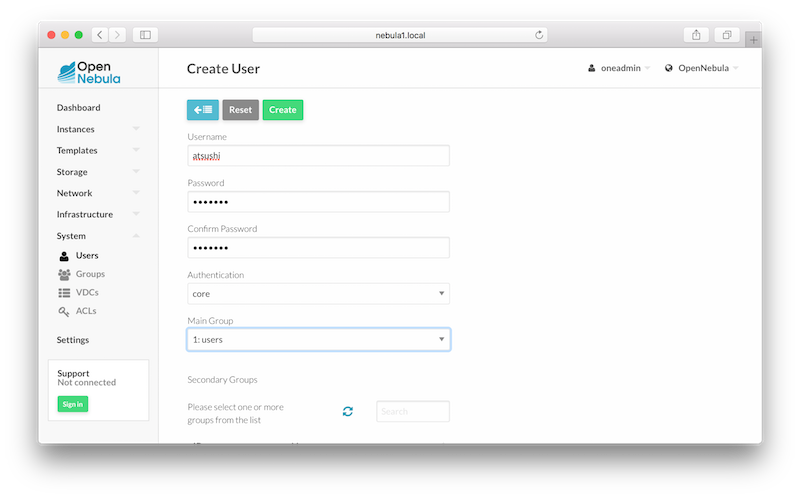
Task: Click the refresh groups icon
Action: (x=348, y=411)
